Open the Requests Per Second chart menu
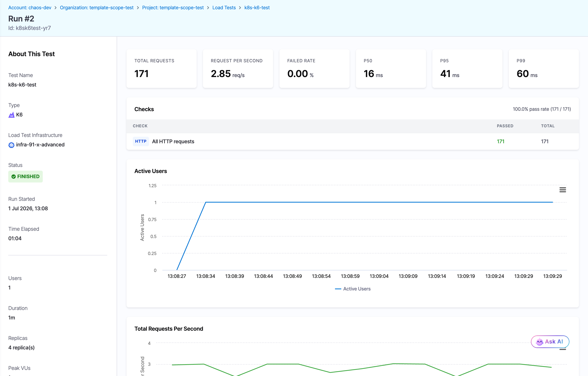Screen dimensions: 588x376 tap(563, 350)
